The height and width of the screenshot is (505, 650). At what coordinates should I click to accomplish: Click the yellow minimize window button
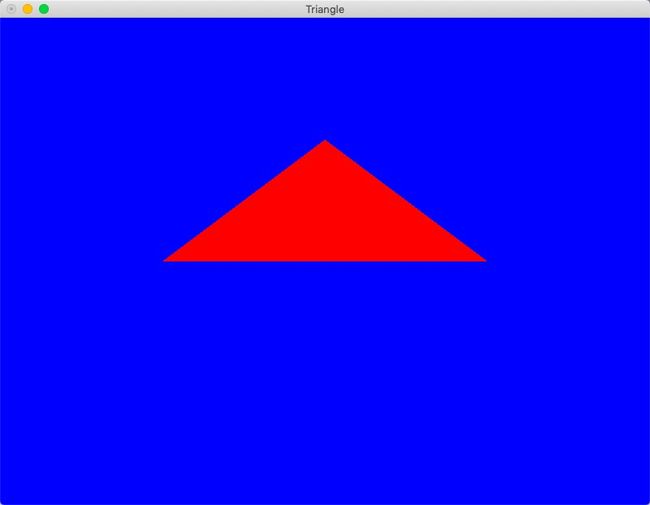pos(28,9)
